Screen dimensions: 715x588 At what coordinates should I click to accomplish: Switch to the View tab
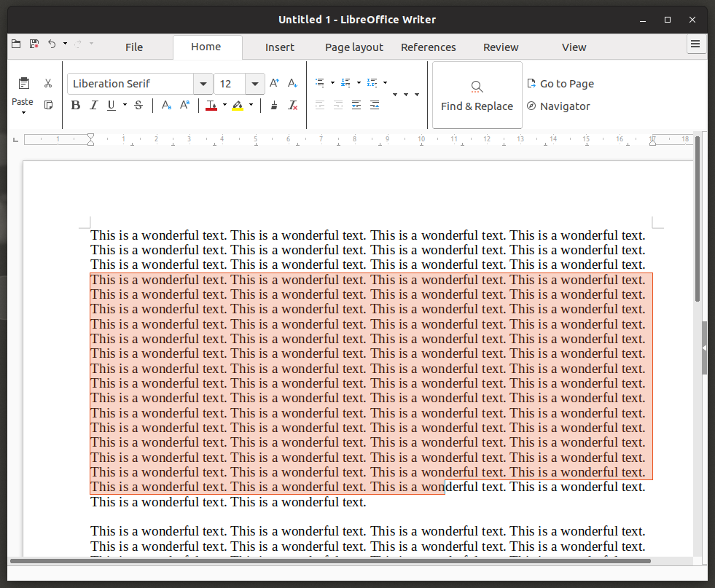574,47
